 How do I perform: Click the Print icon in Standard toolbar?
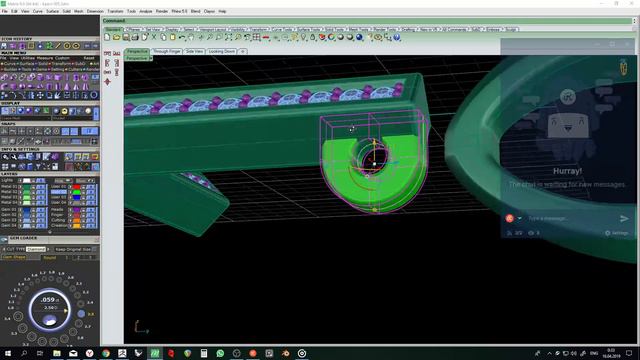point(135,38)
